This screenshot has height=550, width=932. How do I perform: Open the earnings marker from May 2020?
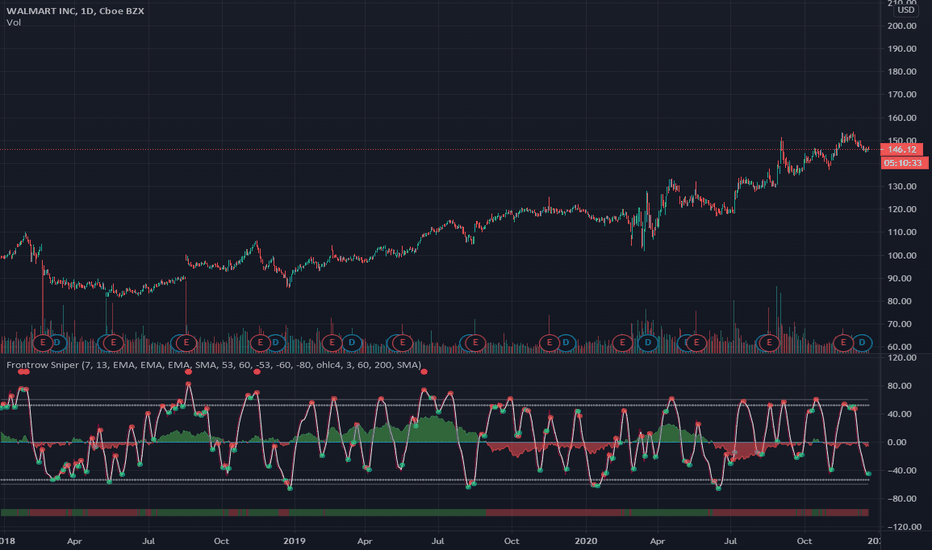pyautogui.click(x=696, y=342)
